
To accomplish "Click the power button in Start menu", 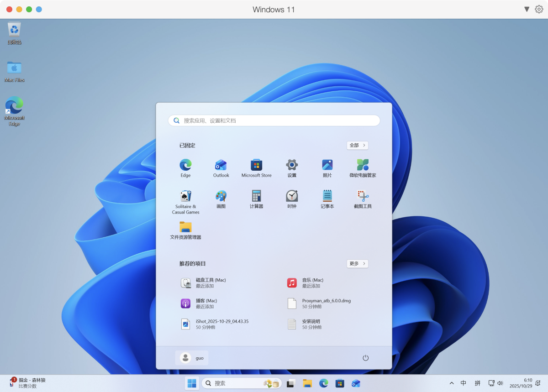I will 365,358.
